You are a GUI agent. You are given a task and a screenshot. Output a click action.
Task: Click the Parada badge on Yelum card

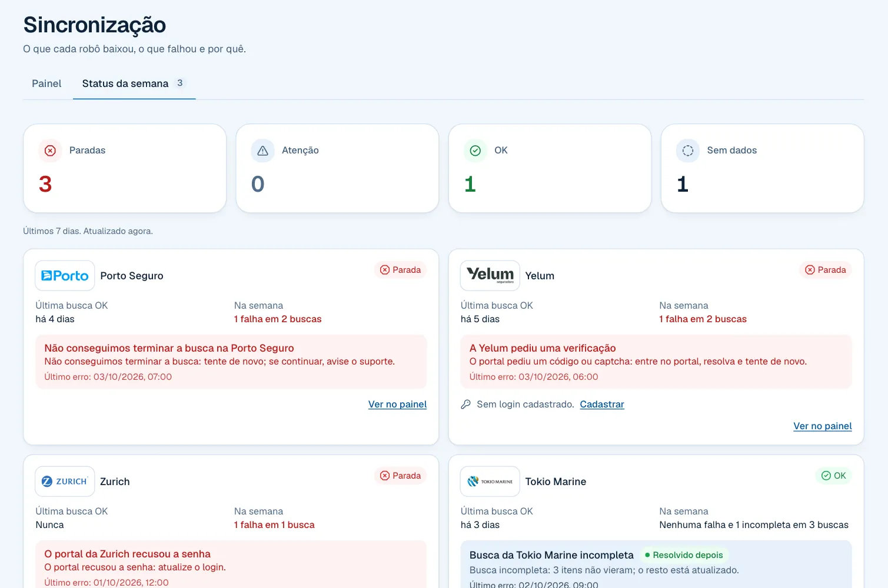[826, 270]
